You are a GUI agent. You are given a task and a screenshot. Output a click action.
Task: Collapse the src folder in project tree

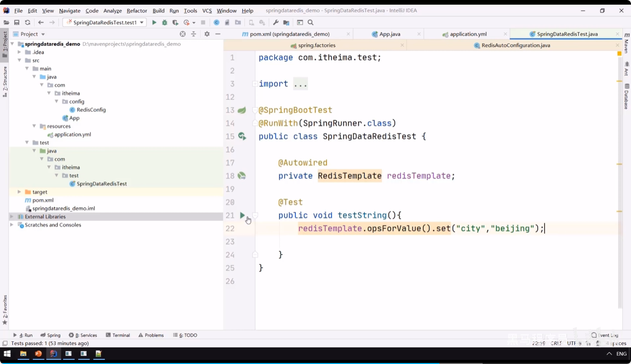click(20, 60)
